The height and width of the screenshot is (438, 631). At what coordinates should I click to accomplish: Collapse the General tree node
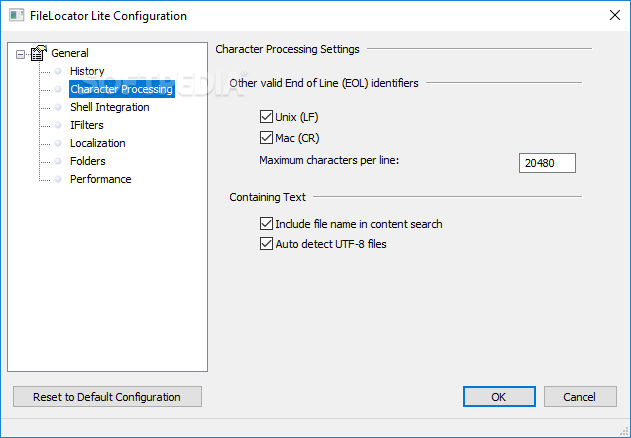coord(20,54)
